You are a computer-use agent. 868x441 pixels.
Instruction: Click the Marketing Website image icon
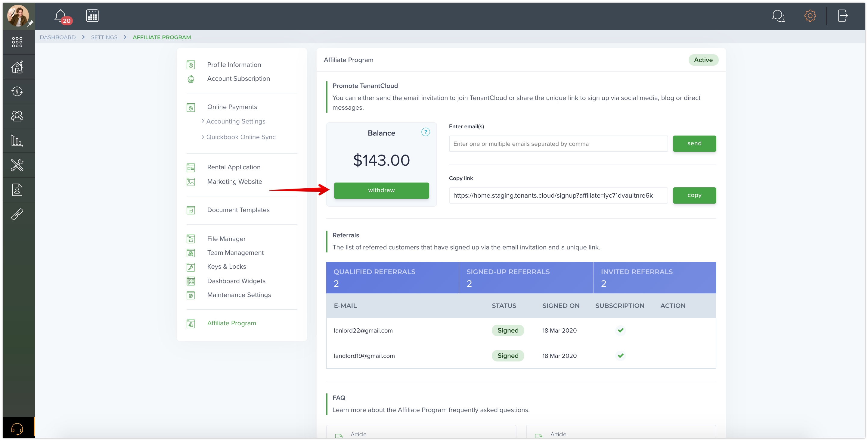click(191, 182)
